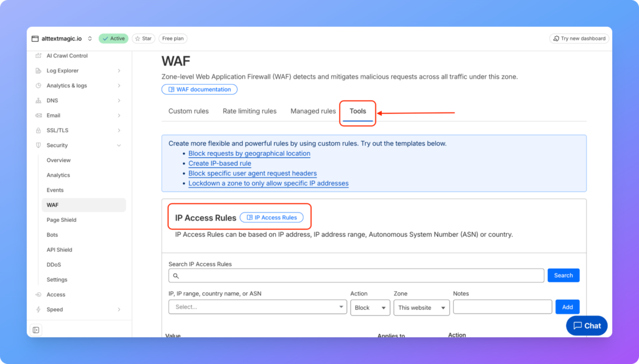Click the Analytics & logs clock icon
Screen dimensions: 639x364
[39, 86]
